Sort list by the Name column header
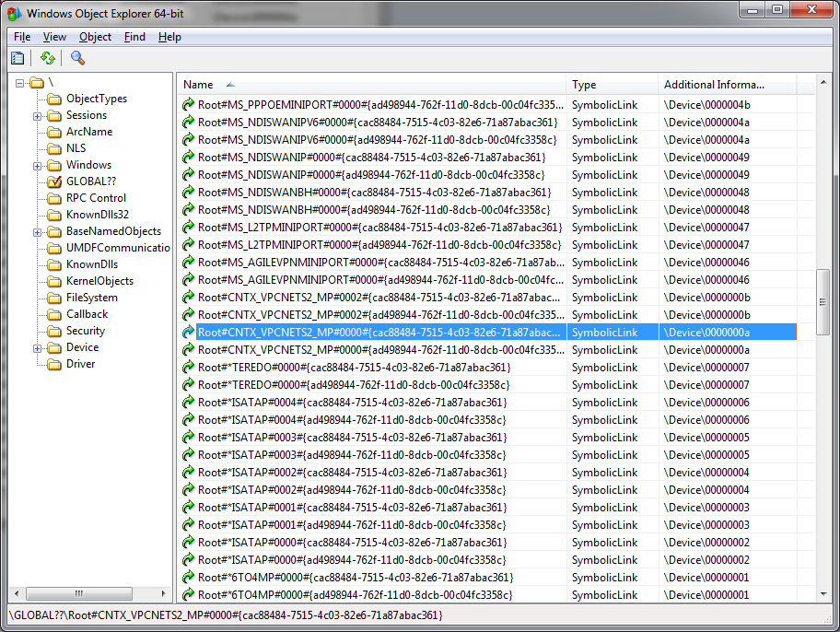The image size is (840, 632). pyautogui.click(x=368, y=85)
